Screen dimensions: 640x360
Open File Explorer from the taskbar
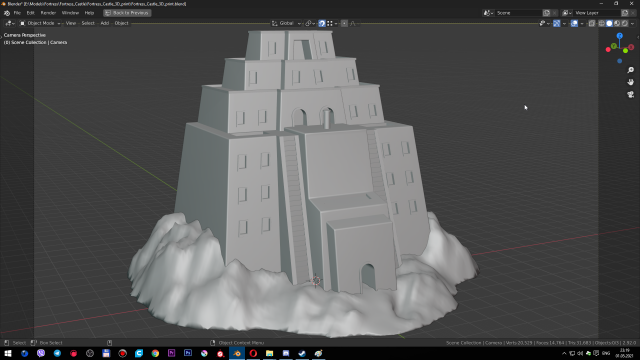coord(269,353)
